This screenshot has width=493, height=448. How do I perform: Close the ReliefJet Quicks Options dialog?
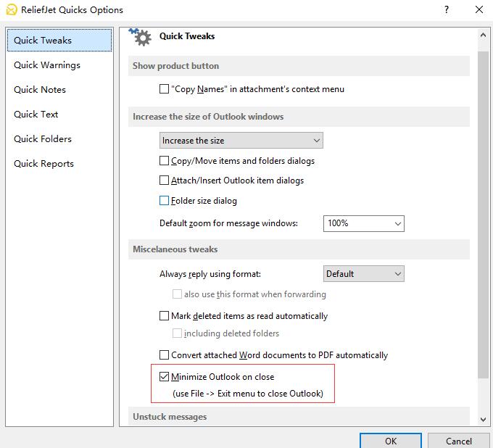[x=478, y=9]
